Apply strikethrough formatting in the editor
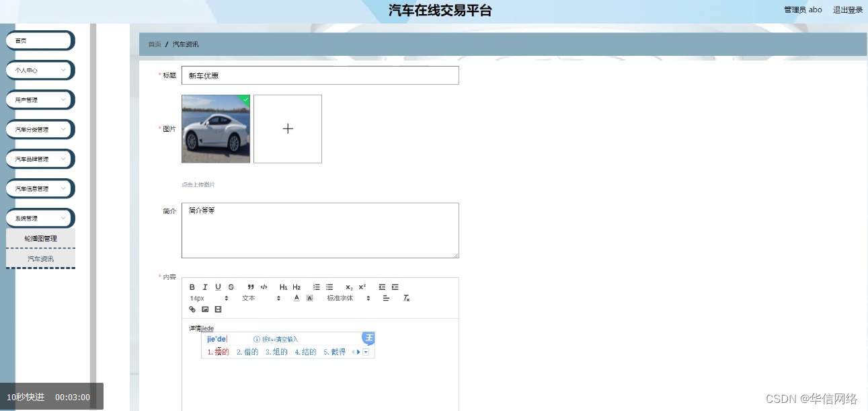 click(231, 287)
